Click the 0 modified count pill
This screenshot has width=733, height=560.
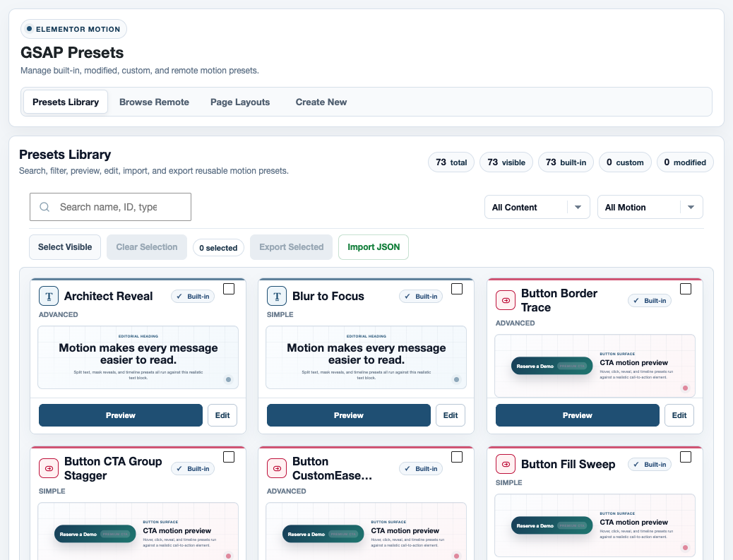[685, 162]
